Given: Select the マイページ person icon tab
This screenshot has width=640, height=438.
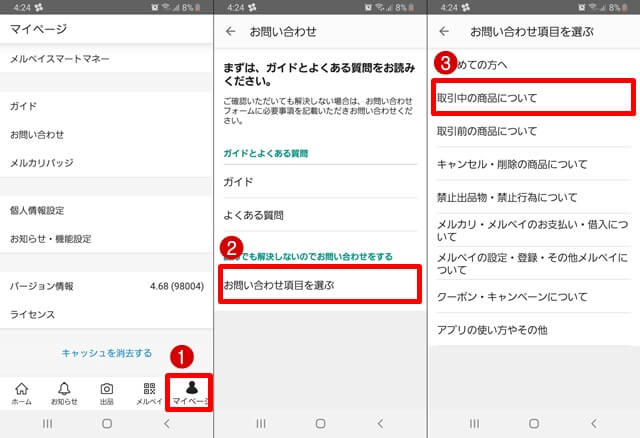Looking at the screenshot, I should pos(189,393).
